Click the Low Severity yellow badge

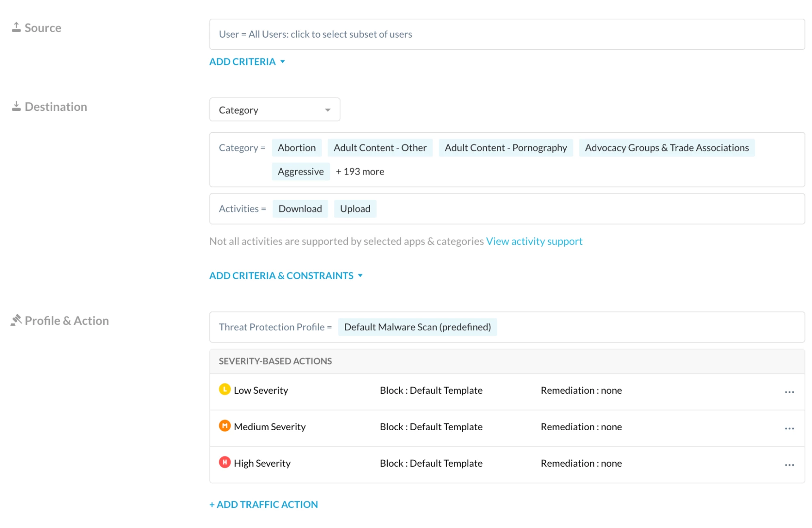(x=225, y=390)
